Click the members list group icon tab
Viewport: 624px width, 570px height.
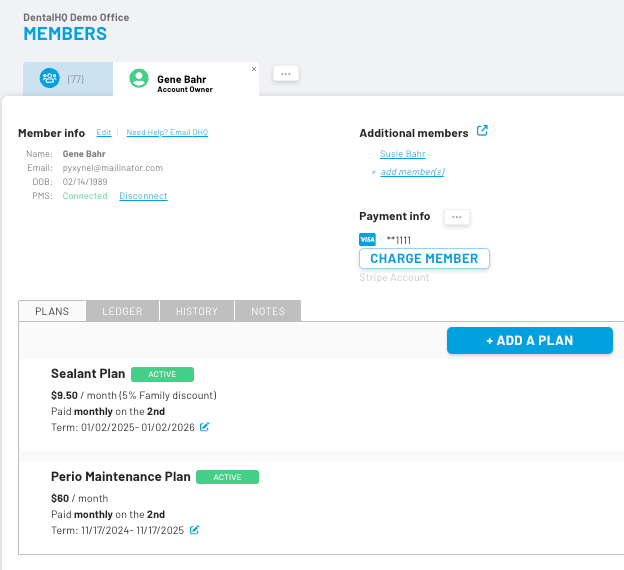point(50,78)
